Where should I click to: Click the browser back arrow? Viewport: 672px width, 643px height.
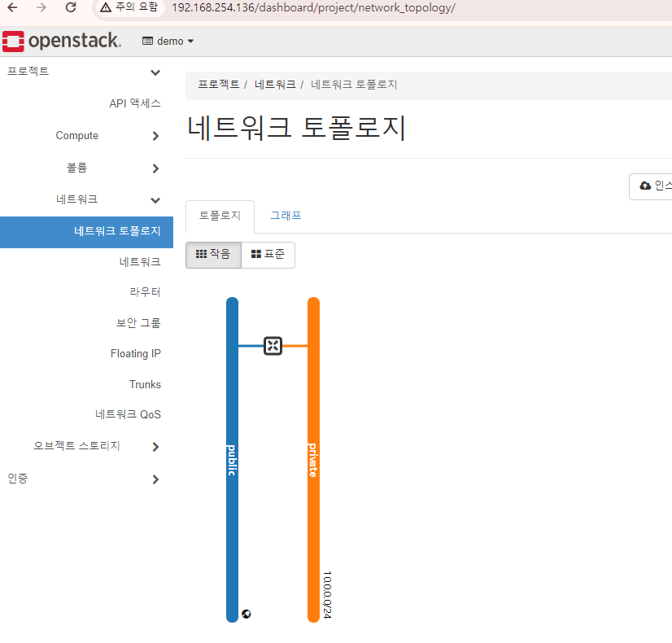(x=13, y=7)
